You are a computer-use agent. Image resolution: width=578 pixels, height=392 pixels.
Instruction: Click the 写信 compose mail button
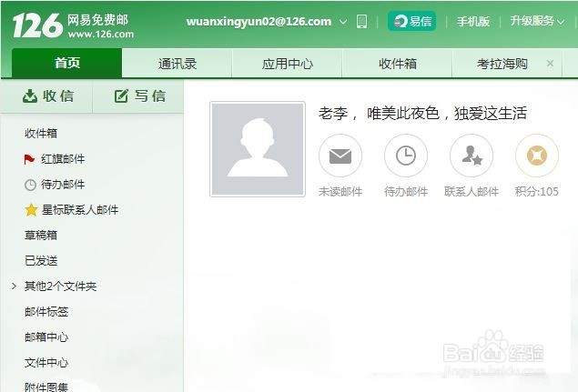[x=139, y=96]
